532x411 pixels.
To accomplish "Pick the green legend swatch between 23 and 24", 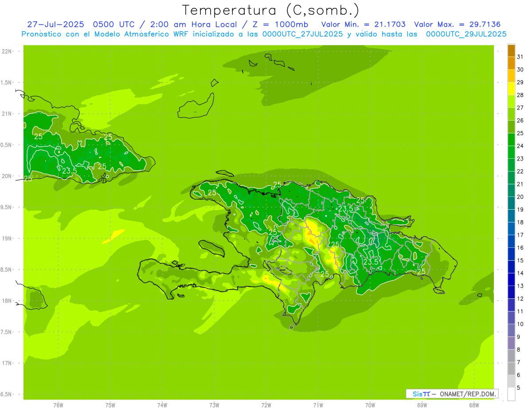I will pos(511,152).
